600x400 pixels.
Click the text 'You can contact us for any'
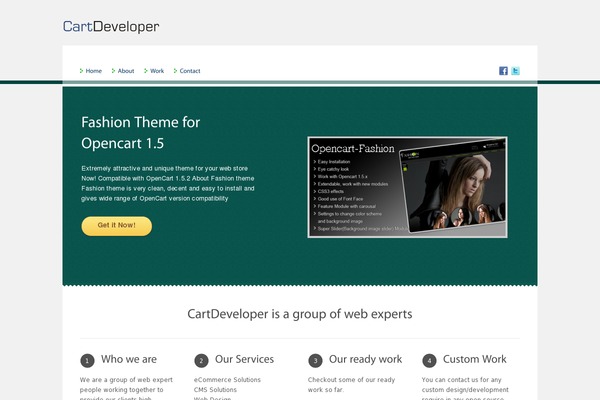tap(461, 380)
